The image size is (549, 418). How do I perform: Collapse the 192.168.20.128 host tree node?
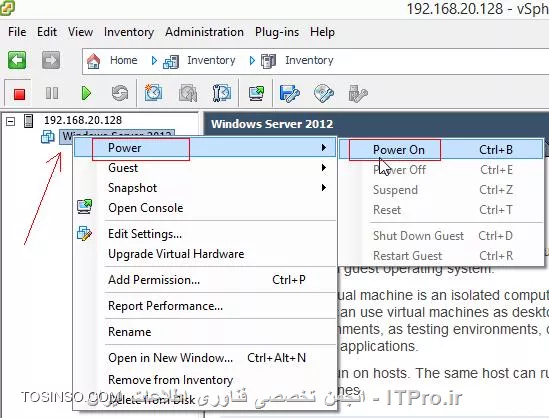[11, 121]
